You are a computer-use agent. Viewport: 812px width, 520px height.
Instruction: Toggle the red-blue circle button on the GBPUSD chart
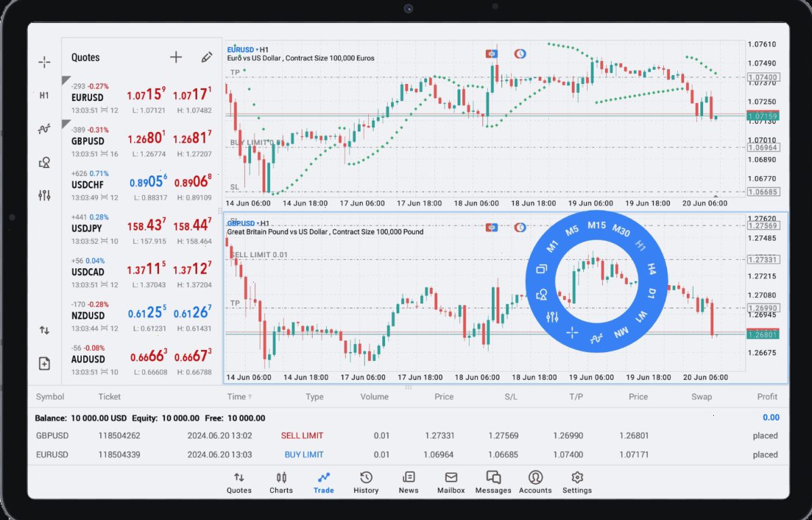(x=520, y=227)
